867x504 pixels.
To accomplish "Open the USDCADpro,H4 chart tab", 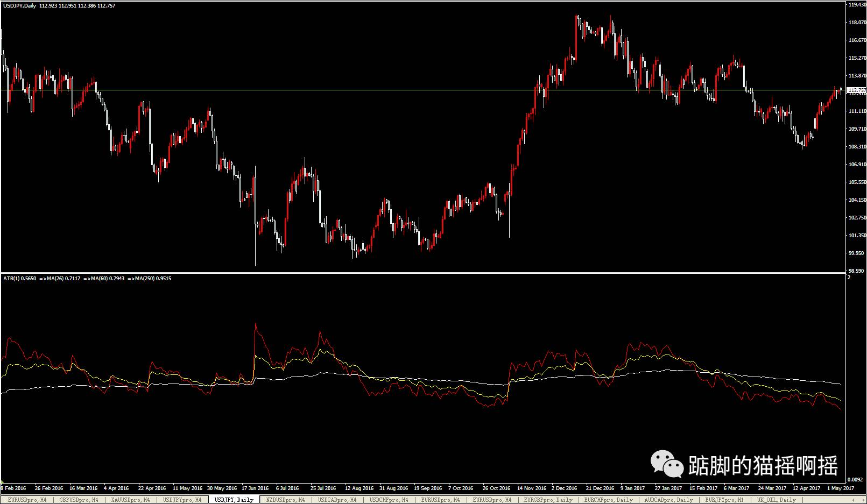I will pos(337,500).
